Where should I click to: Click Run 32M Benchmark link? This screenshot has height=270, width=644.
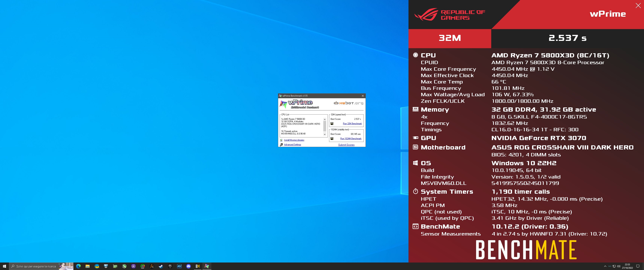pyautogui.click(x=352, y=124)
